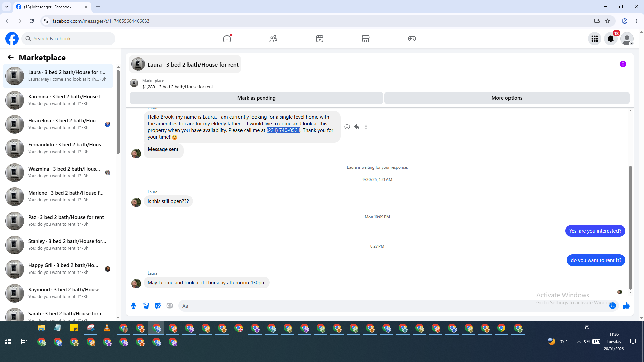Open the volume control in the system tray

pos(587,342)
